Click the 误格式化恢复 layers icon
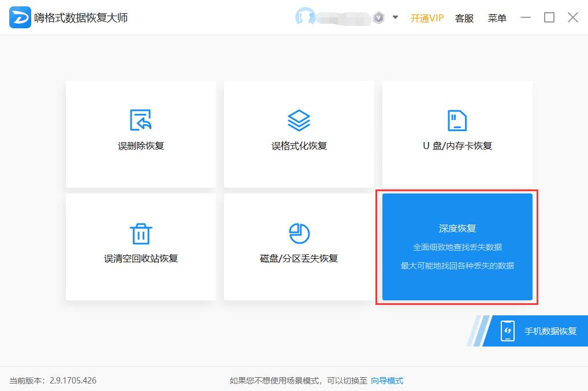The height and width of the screenshot is (391, 588). pyautogui.click(x=299, y=120)
